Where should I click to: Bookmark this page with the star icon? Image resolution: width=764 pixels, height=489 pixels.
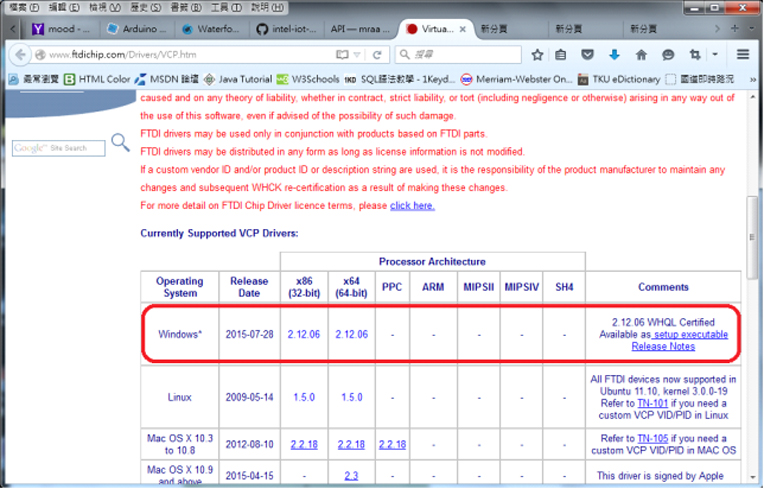(x=537, y=55)
